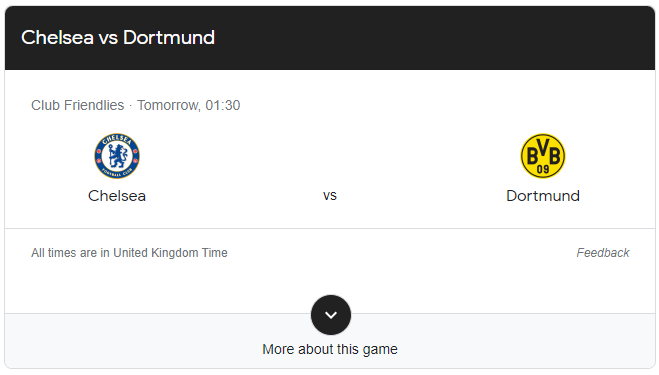Click the Chelsea club crest

(x=117, y=156)
